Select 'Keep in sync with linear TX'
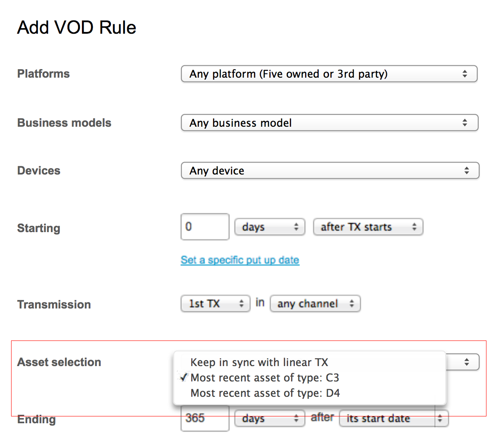Image resolution: width=495 pixels, height=448 pixels. tap(259, 362)
